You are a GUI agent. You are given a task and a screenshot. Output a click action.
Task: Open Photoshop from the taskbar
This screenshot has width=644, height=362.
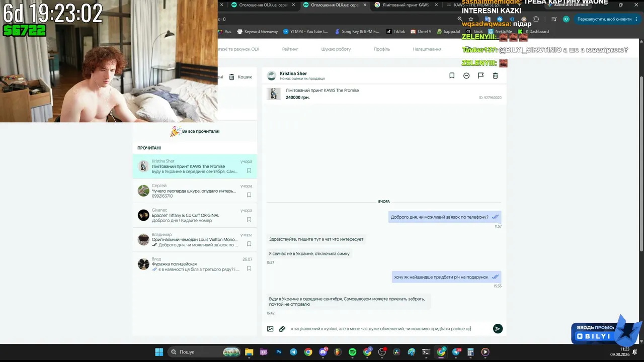pos(279,352)
